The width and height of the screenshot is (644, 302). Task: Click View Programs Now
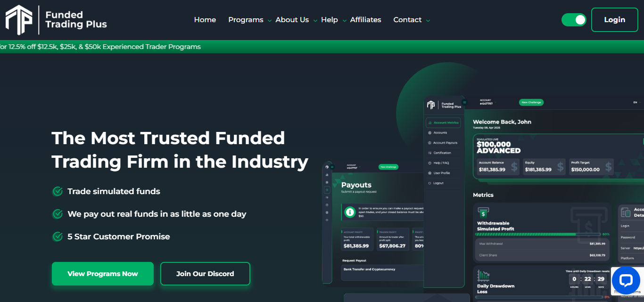[103, 274]
